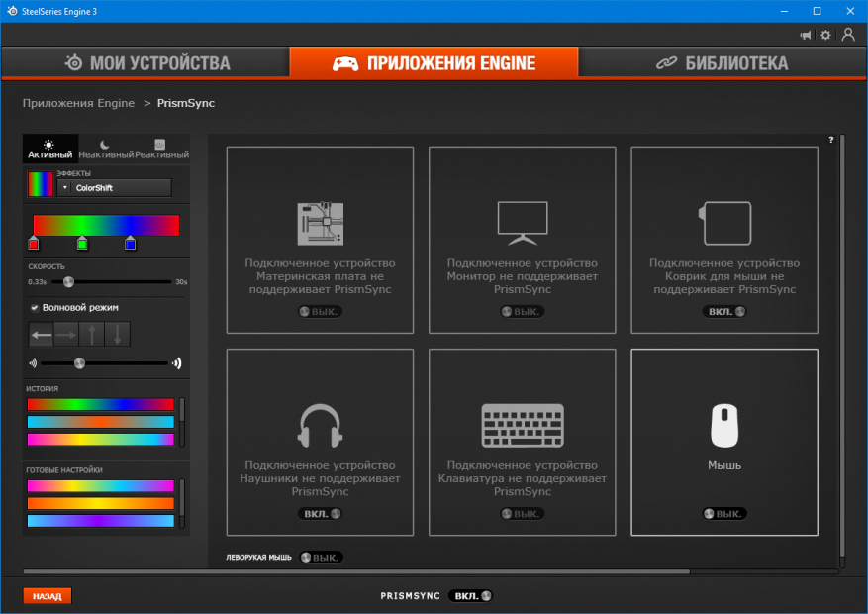Toggle the Мышь switch

tap(724, 514)
